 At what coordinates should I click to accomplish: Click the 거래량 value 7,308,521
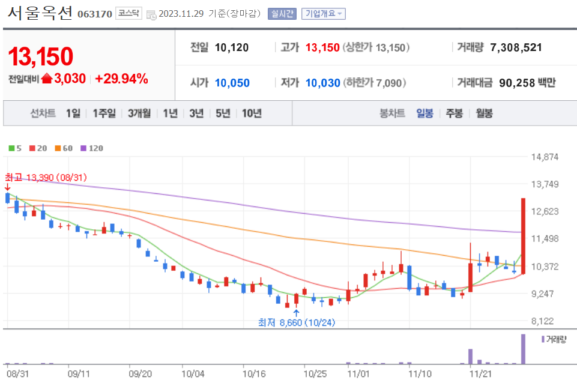click(x=516, y=47)
